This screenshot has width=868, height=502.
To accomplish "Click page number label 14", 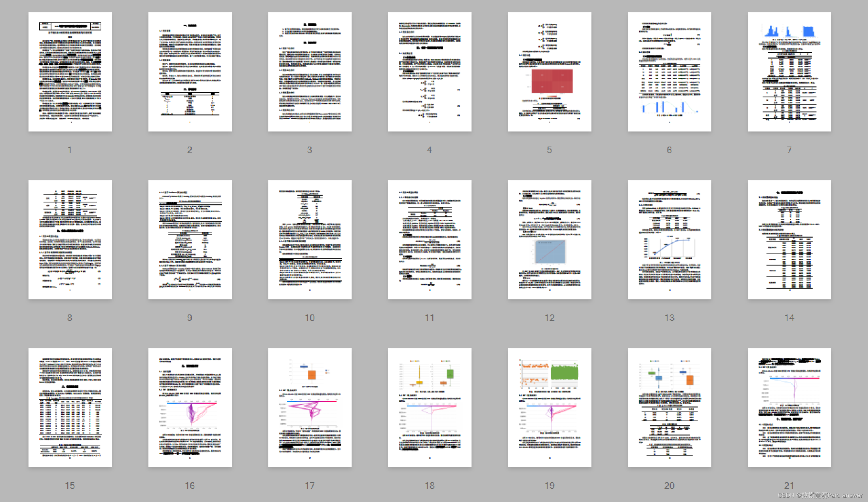I will (x=789, y=318).
